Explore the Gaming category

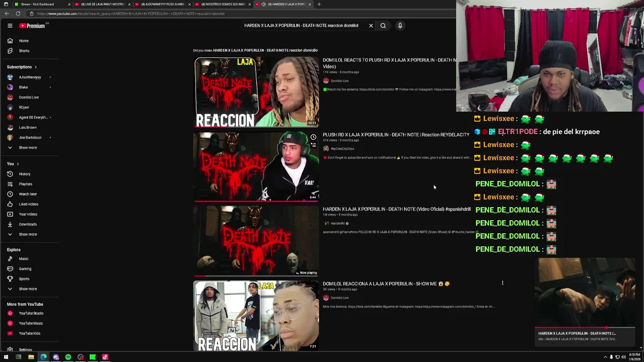pos(25,269)
